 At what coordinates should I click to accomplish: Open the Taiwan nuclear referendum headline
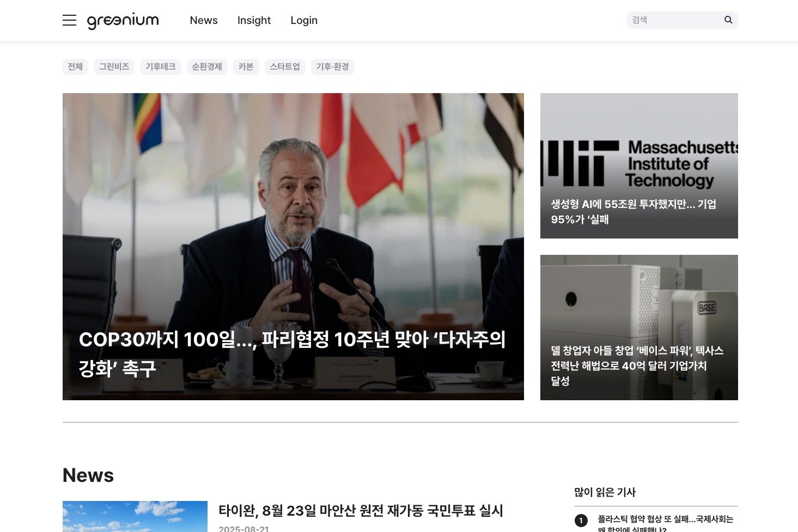[361, 511]
